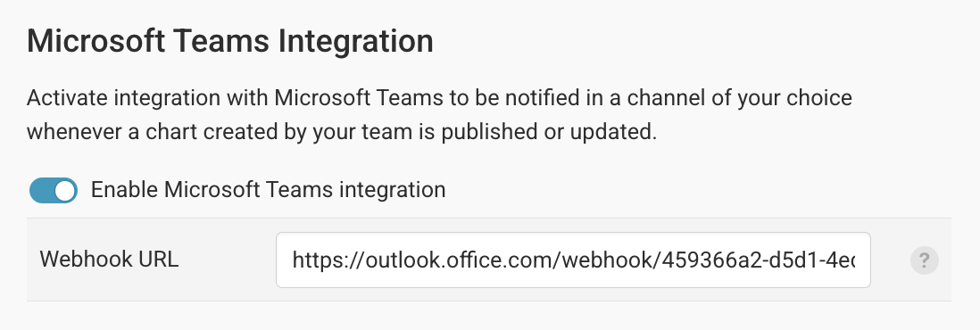Click the "459366a2-d5d1" part of the URL

pos(735,260)
